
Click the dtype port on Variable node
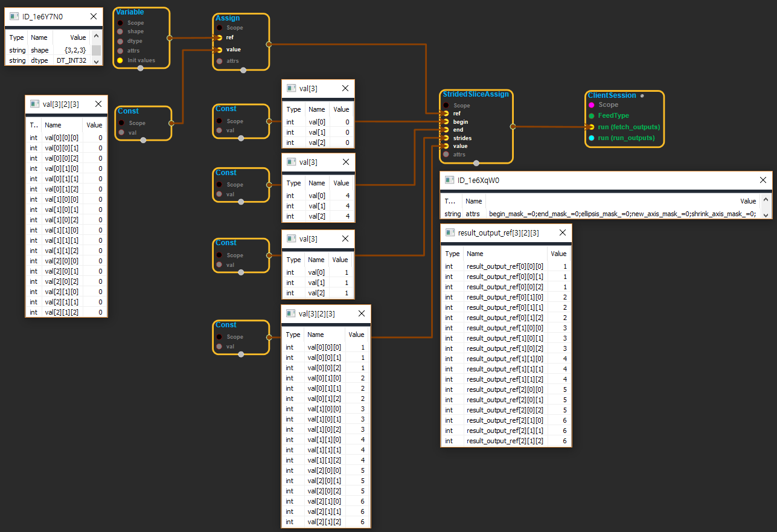point(120,41)
